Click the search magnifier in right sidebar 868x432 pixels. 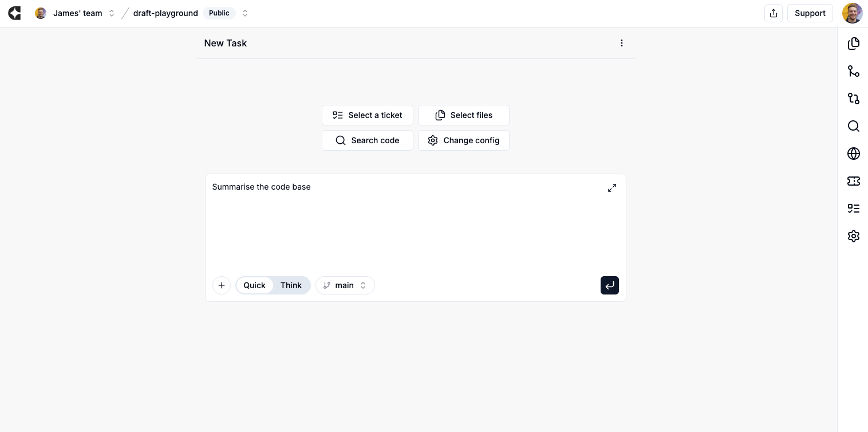click(853, 126)
